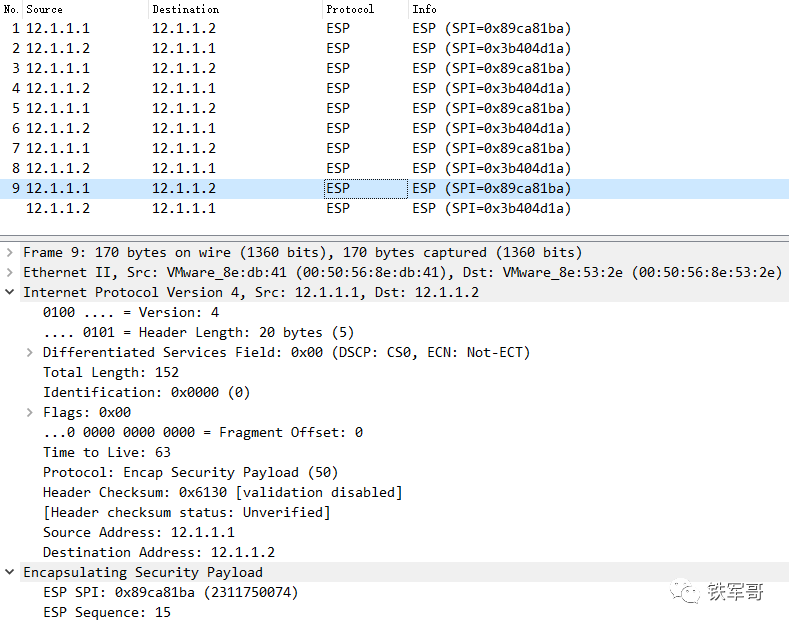Collapse the Internet Protocol Version 4 section
Viewport: 789px width, 626px height.
point(9,292)
